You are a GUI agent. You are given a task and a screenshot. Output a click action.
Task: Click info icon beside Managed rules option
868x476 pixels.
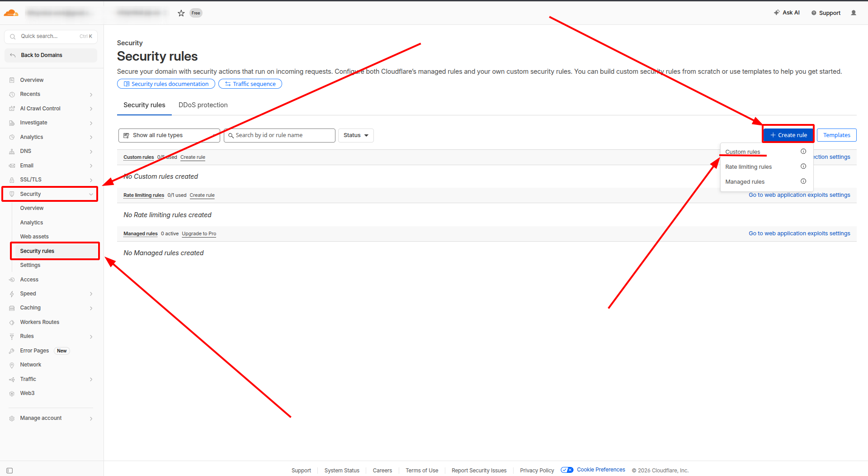coord(803,181)
